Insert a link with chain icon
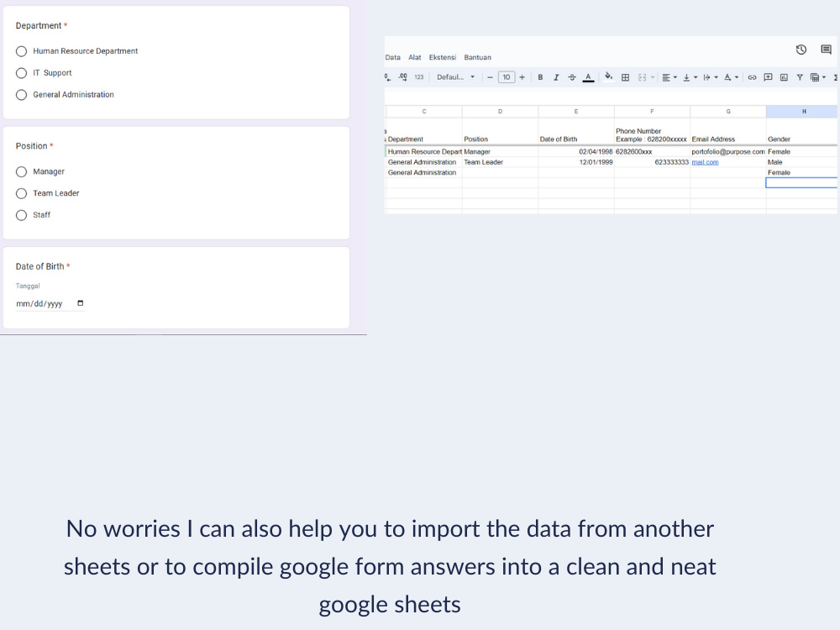 (752, 77)
